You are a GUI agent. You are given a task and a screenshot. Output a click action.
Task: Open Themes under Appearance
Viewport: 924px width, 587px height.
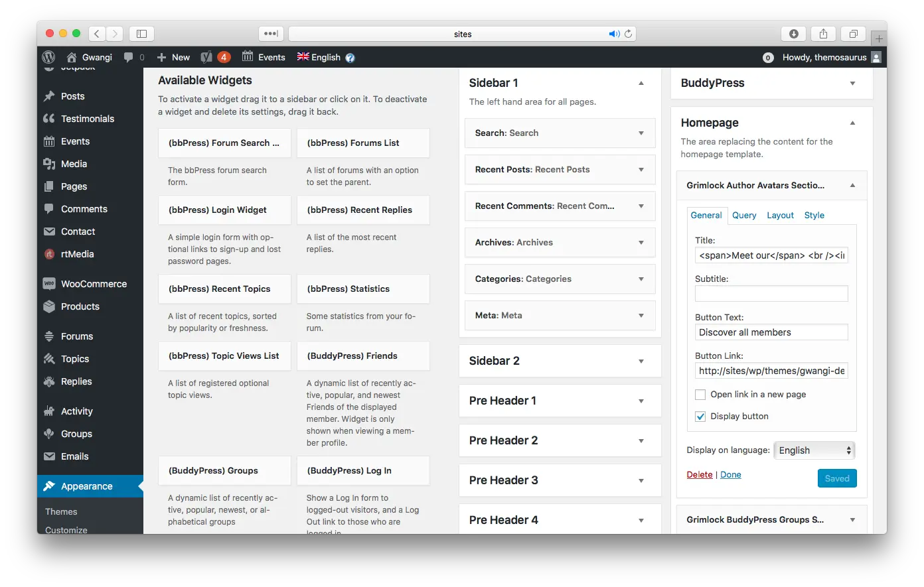click(x=61, y=512)
